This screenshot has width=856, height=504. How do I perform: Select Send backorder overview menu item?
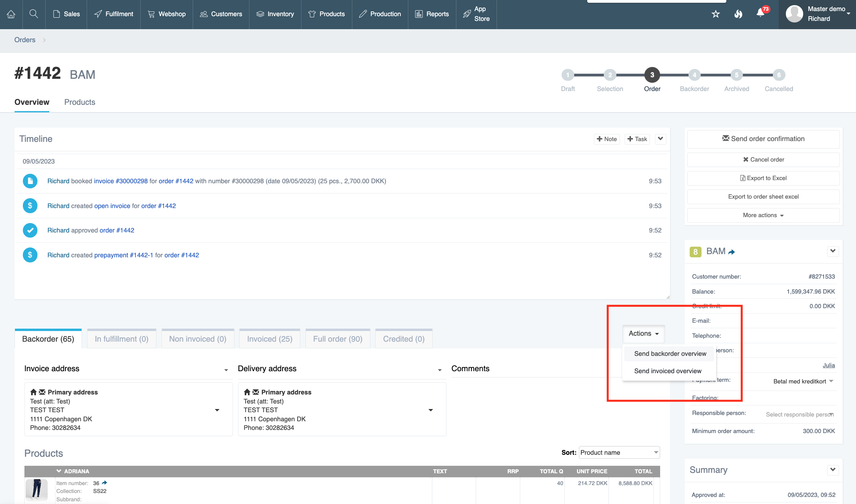coord(670,353)
